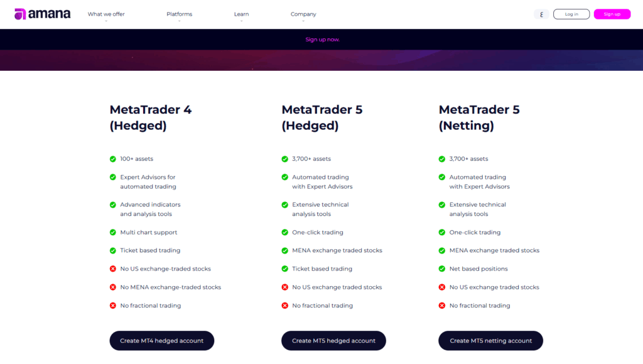
Task: Select the checkmark next to One-click trading
Action: [286, 232]
